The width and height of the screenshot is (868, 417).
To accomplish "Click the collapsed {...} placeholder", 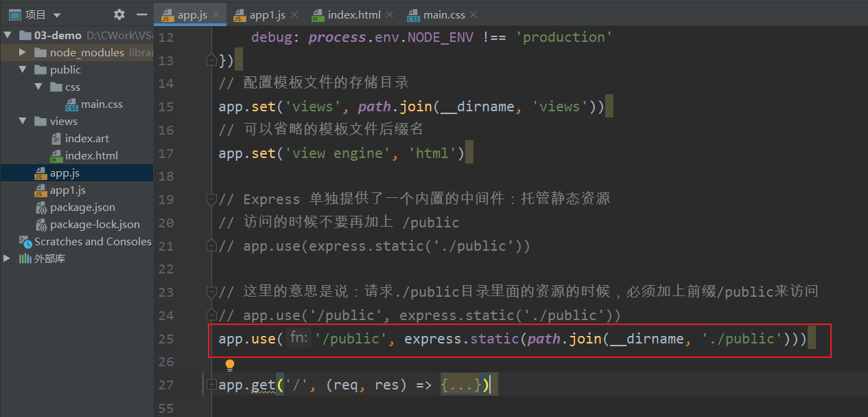I will 460,385.
